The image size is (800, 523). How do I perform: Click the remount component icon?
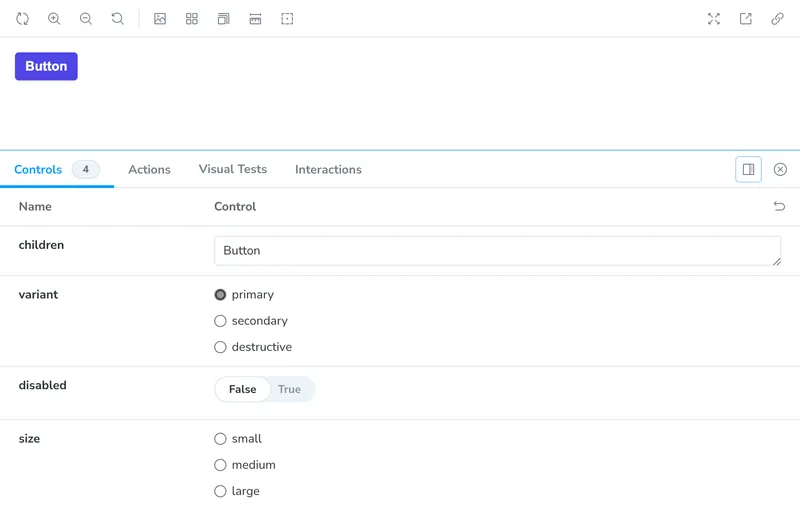pyautogui.click(x=22, y=19)
